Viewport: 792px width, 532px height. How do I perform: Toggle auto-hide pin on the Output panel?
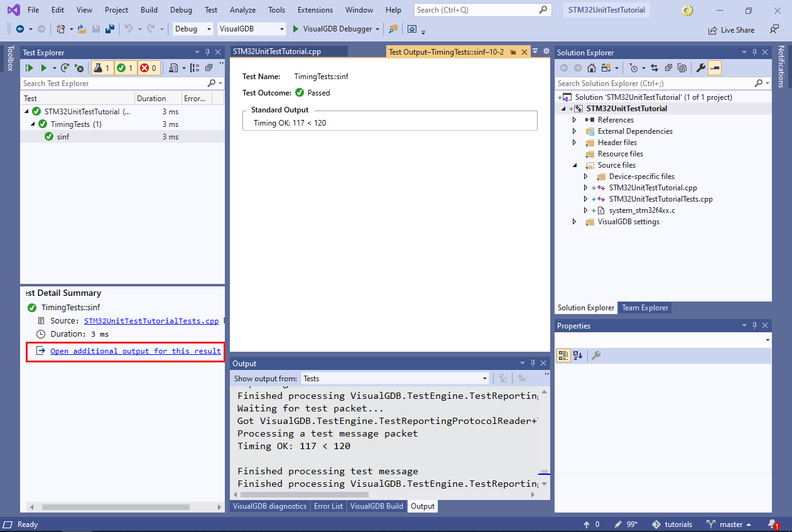(533, 363)
